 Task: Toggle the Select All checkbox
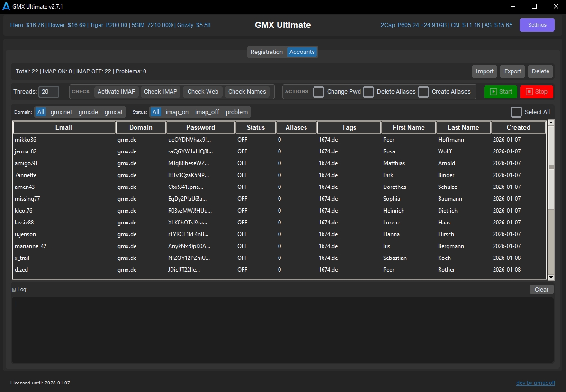pyautogui.click(x=516, y=112)
